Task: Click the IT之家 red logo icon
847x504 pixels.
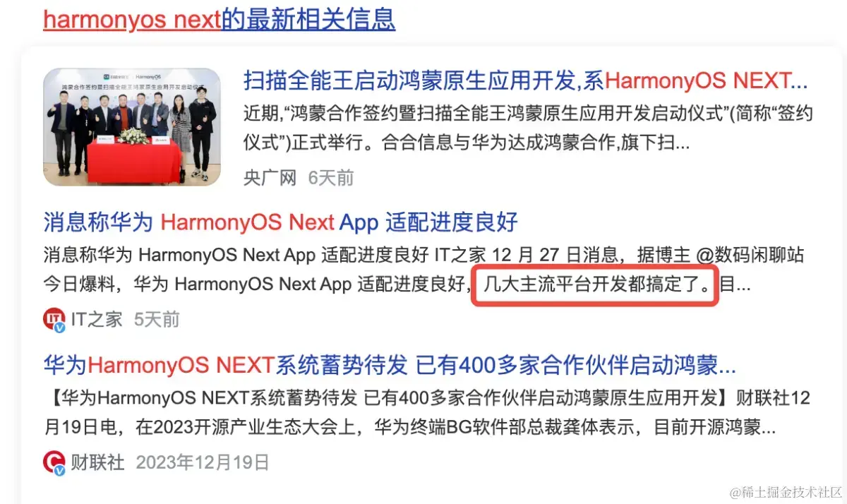Action: pos(54,319)
